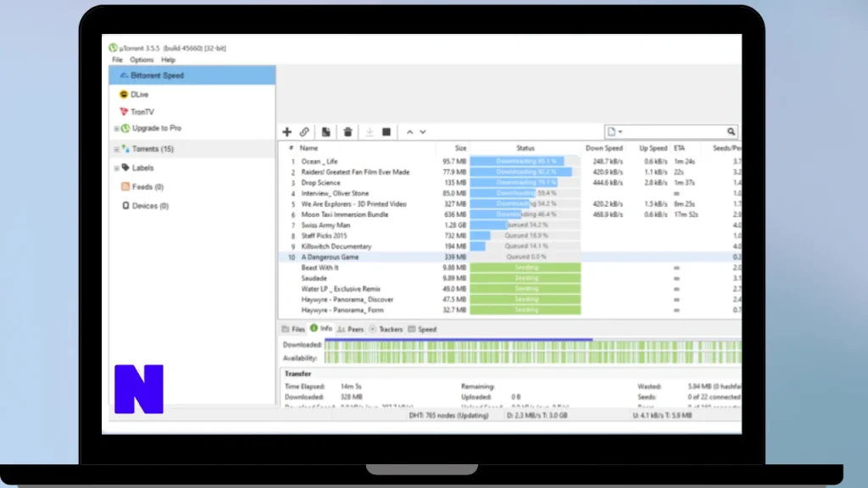Select the Staff Picks 2015 torrent
The width and height of the screenshot is (868, 488).
(324, 236)
